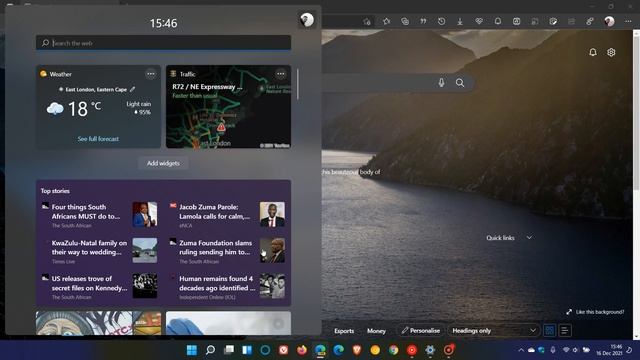This screenshot has width=640, height=360.
Task: Open See full forecast link
Action: pos(98,139)
